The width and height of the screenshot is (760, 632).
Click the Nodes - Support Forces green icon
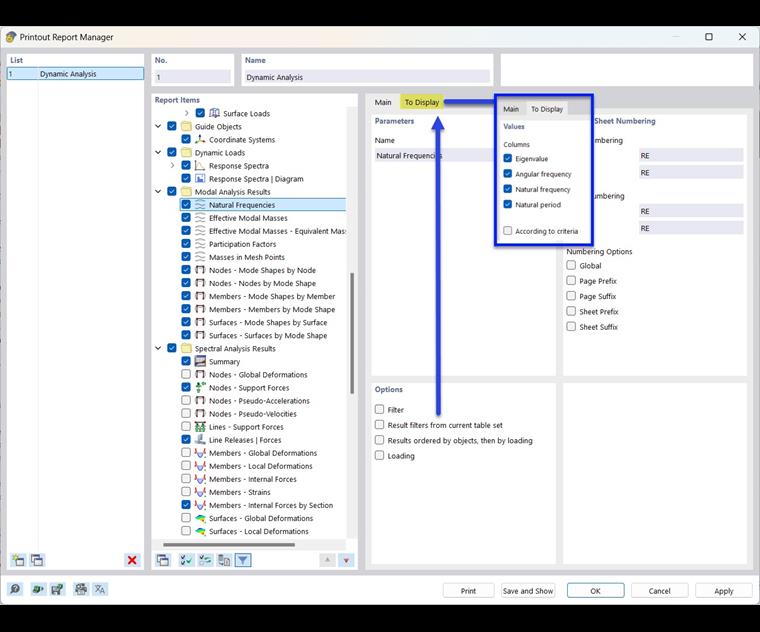pyautogui.click(x=200, y=387)
